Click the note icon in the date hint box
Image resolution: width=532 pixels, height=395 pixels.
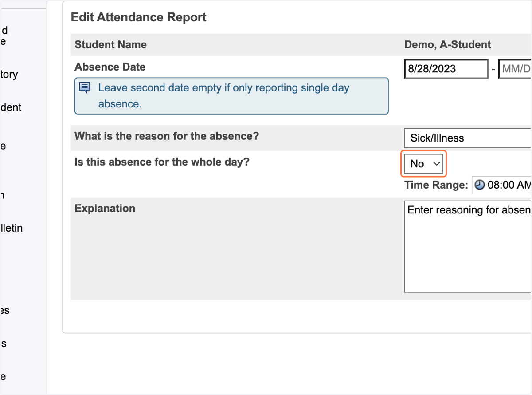84,87
